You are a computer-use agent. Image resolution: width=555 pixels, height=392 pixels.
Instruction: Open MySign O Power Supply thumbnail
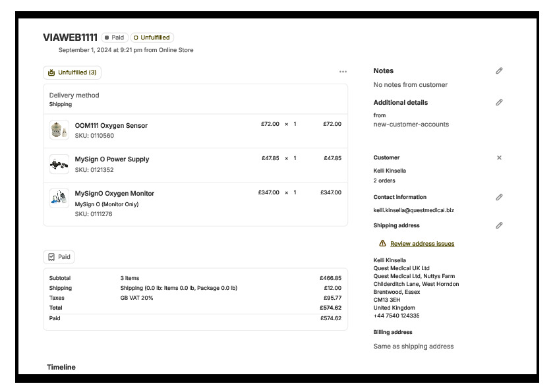click(59, 164)
